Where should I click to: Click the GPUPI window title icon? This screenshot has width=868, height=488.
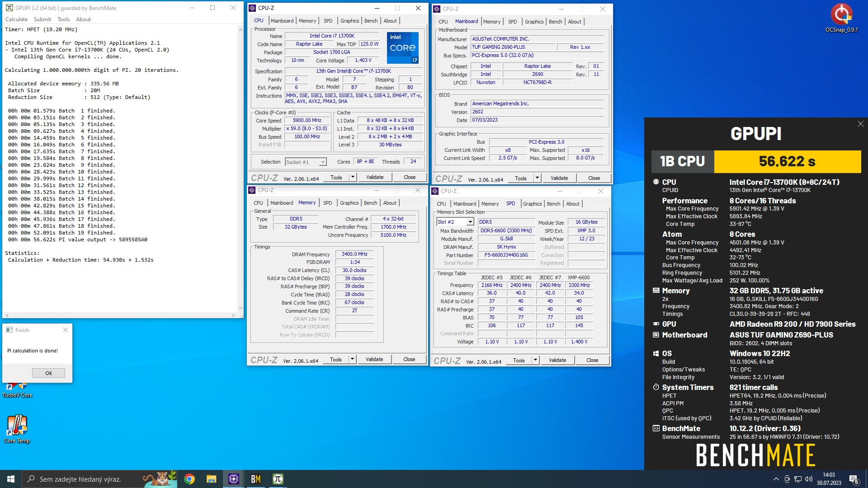click(9, 8)
